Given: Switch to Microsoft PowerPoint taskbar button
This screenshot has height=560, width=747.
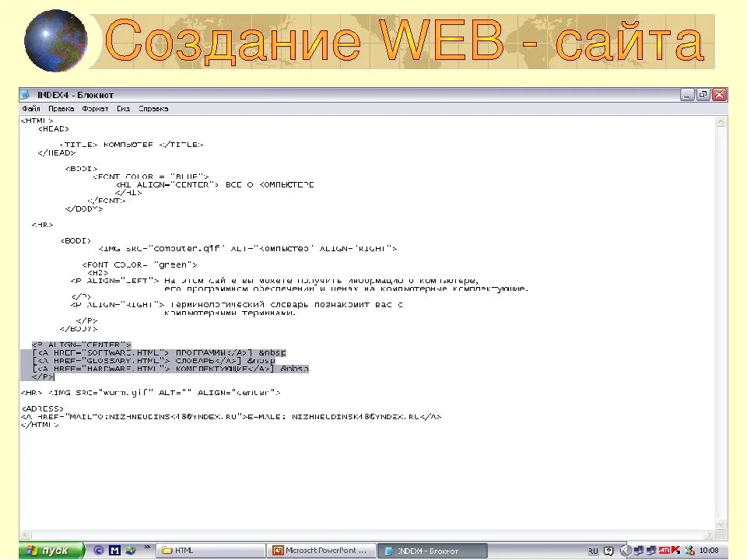Looking at the screenshot, I should coord(321,551).
